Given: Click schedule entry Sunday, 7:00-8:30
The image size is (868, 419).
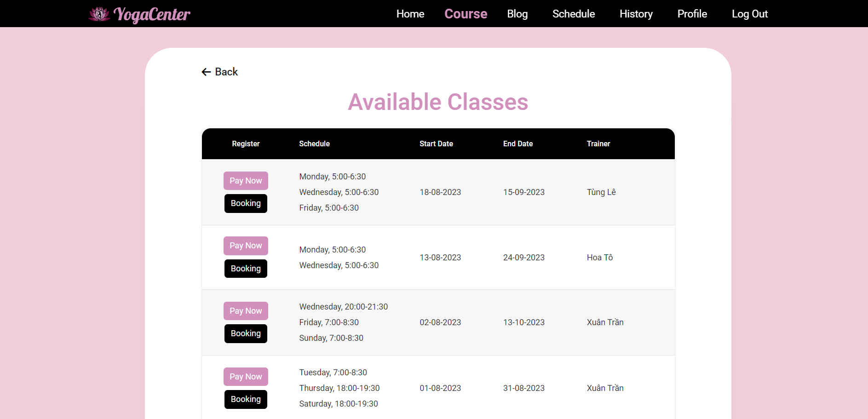Looking at the screenshot, I should [331, 338].
